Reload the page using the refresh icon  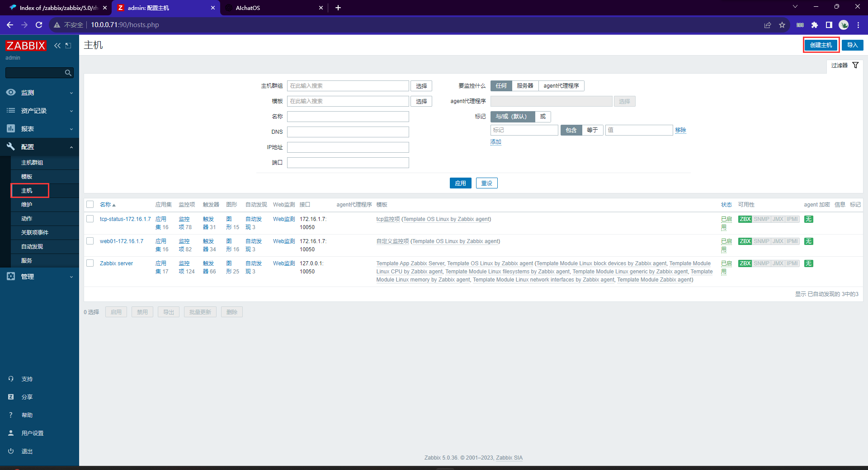click(39, 25)
